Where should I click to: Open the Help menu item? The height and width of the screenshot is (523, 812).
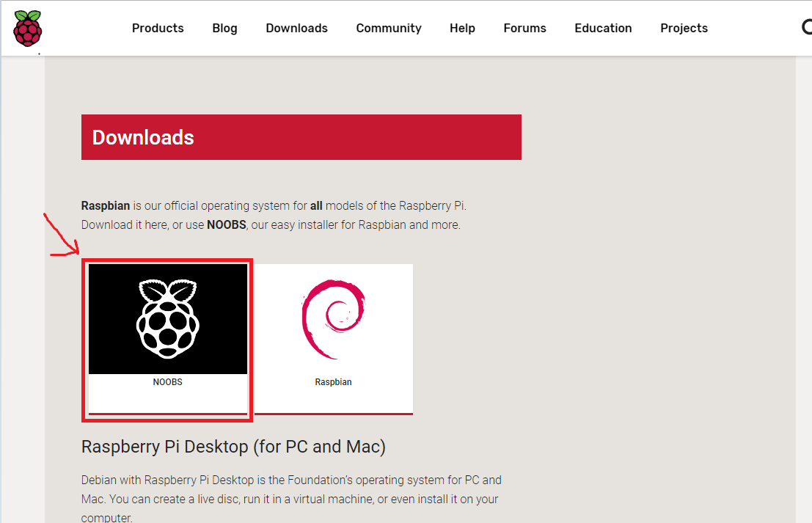[462, 28]
